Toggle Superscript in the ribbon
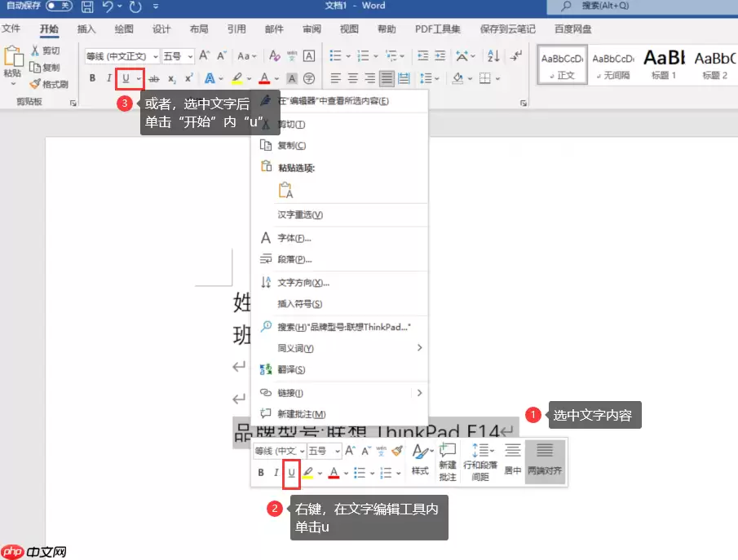 188,78
